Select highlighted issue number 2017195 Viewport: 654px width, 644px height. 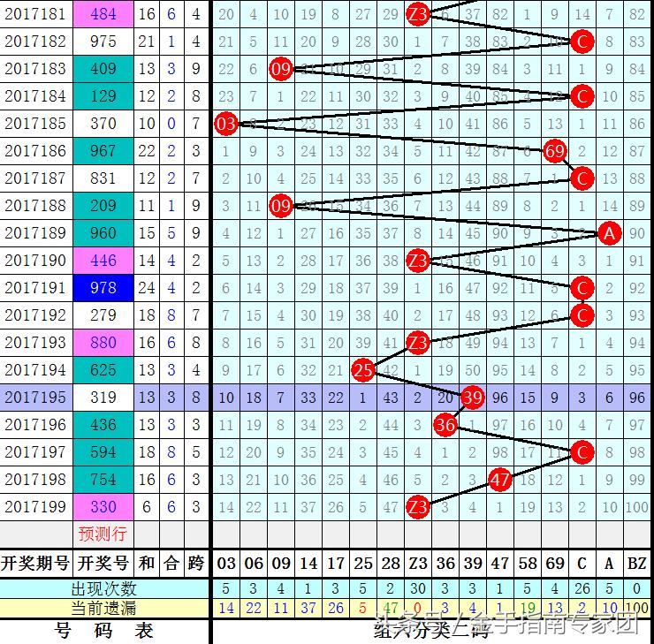point(35,398)
